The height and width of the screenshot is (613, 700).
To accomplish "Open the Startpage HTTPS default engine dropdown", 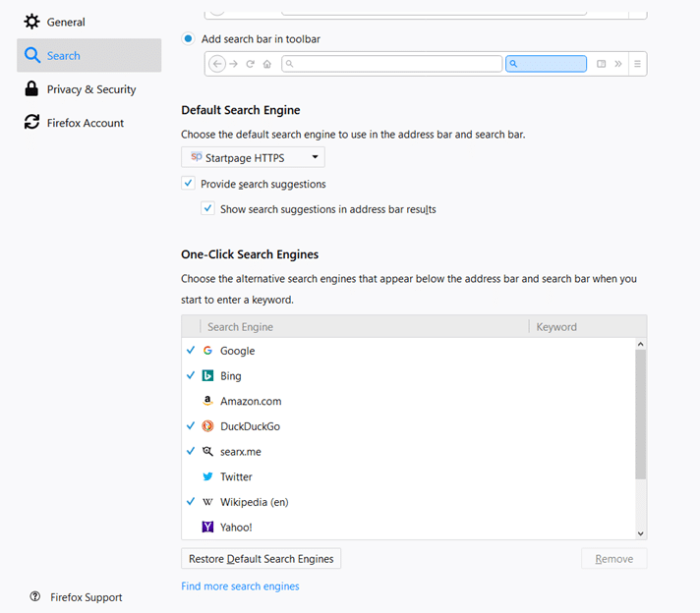I will (253, 157).
